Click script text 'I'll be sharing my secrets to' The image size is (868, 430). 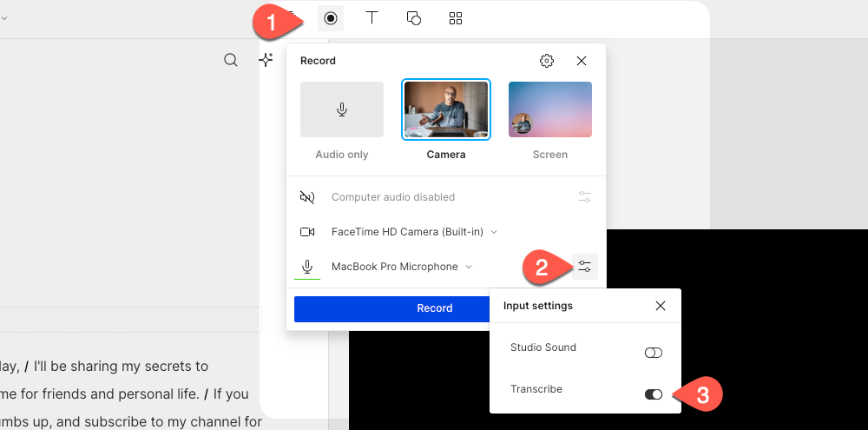pyautogui.click(x=121, y=367)
